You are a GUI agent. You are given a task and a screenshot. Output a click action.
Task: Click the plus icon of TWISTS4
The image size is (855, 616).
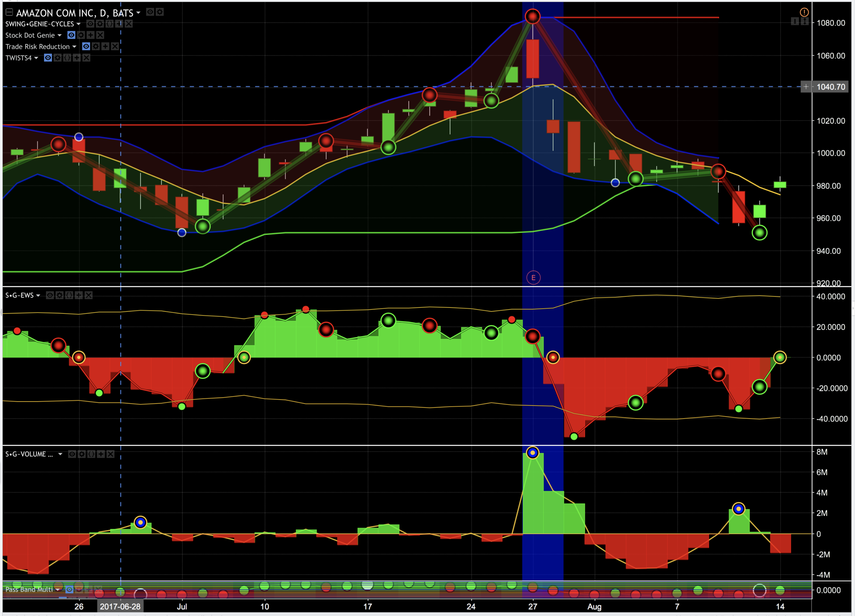(77, 58)
